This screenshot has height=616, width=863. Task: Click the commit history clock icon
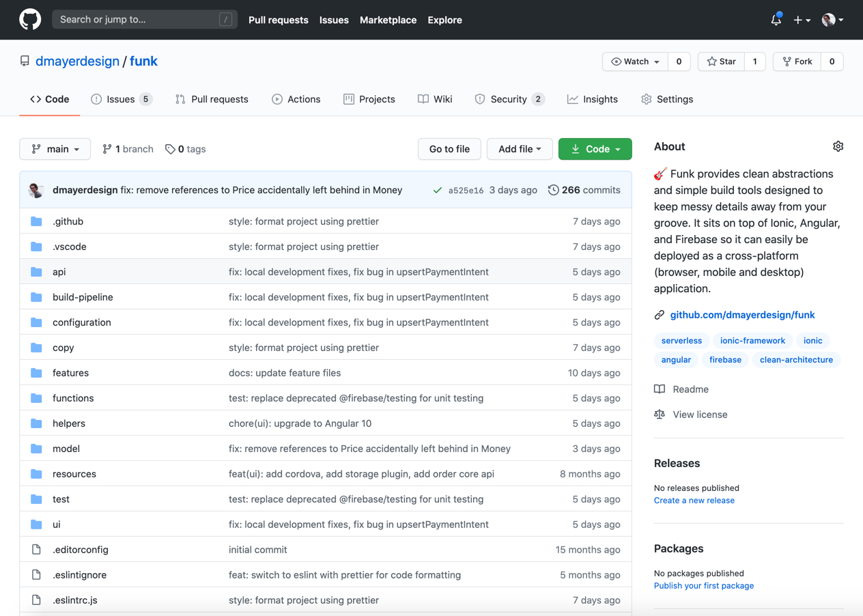pos(553,190)
